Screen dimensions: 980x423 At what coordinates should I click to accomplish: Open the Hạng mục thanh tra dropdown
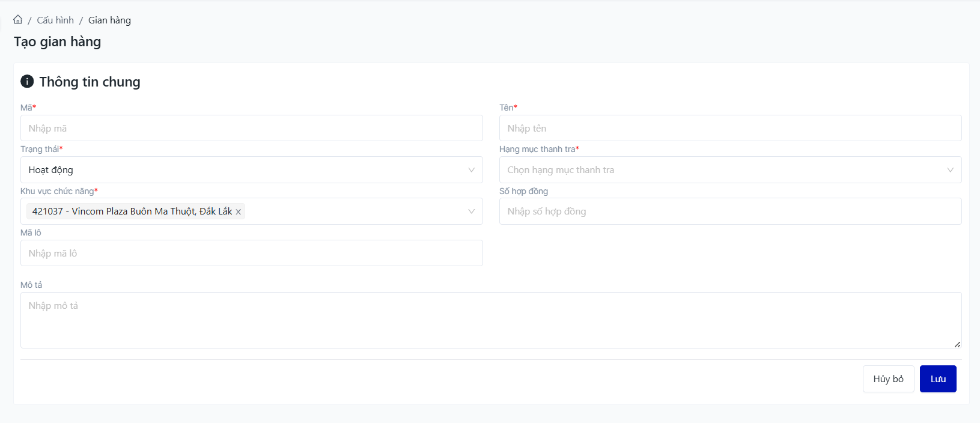pyautogui.click(x=730, y=170)
